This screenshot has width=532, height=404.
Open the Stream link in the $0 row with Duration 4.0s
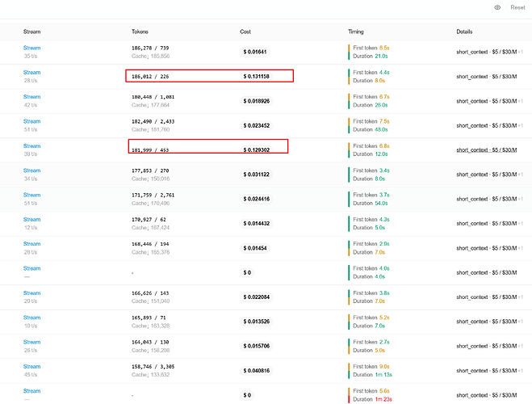click(32, 268)
